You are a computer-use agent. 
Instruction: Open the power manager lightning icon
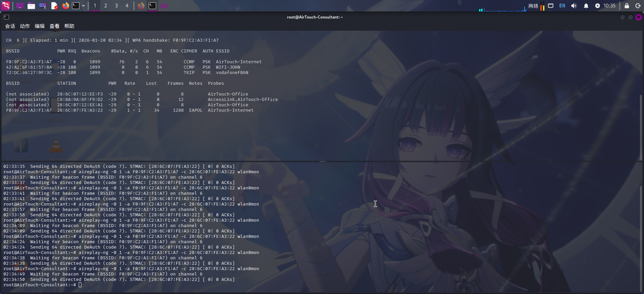tap(598, 6)
